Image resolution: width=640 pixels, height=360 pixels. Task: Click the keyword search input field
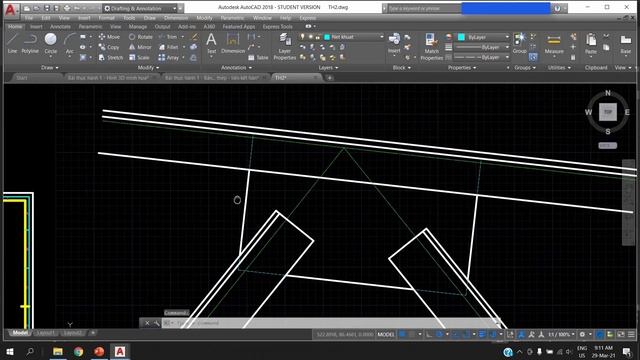[x=424, y=8]
